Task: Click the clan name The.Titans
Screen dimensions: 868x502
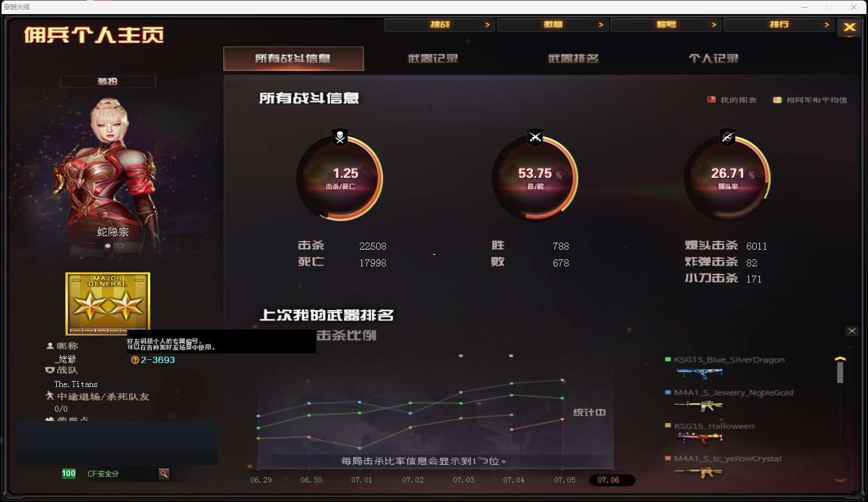Action: [76, 384]
